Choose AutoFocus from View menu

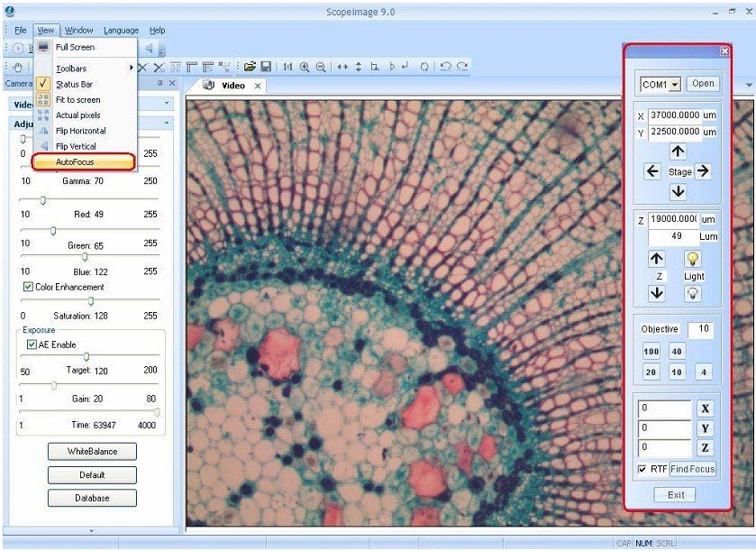click(x=84, y=161)
